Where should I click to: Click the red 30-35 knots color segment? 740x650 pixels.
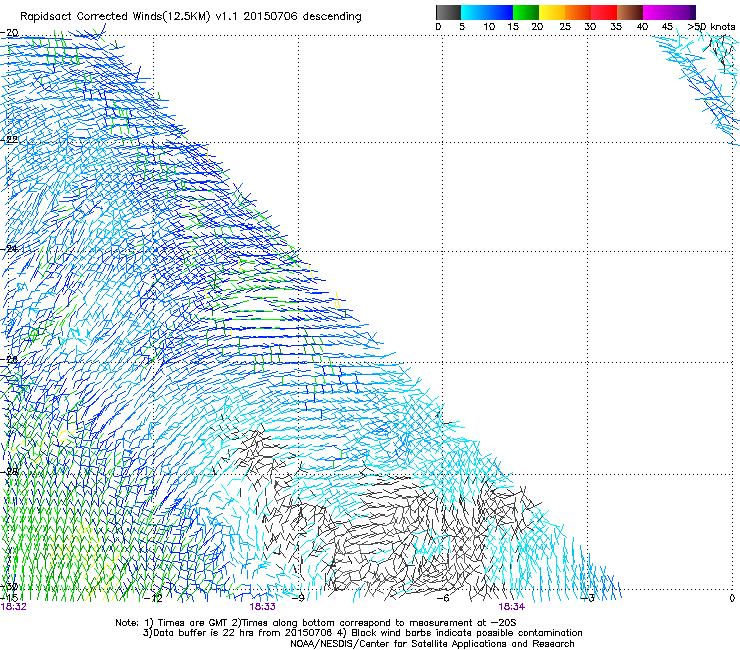click(604, 12)
